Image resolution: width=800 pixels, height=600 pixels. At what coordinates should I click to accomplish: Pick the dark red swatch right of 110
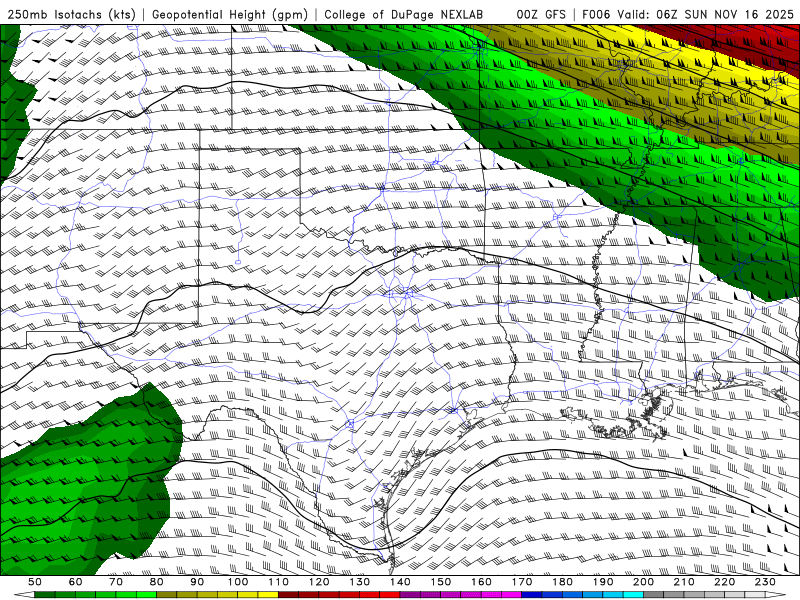pyautogui.click(x=288, y=595)
